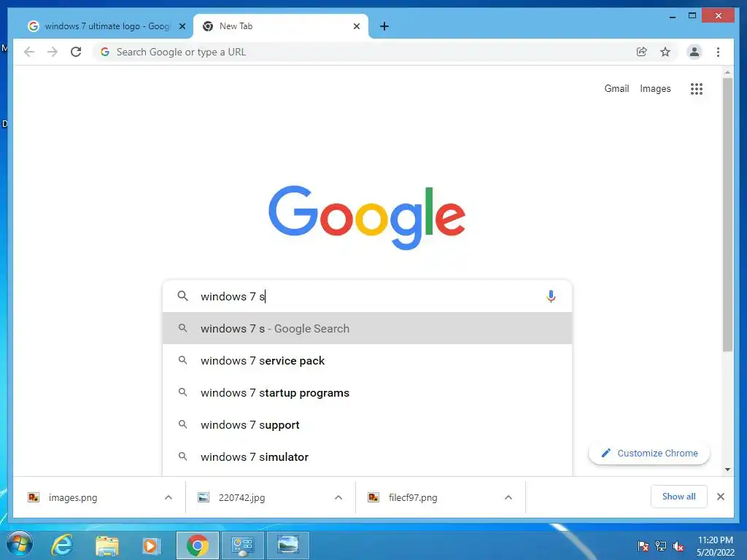Image resolution: width=747 pixels, height=560 pixels.
Task: Close the downloads bar
Action: point(720,497)
